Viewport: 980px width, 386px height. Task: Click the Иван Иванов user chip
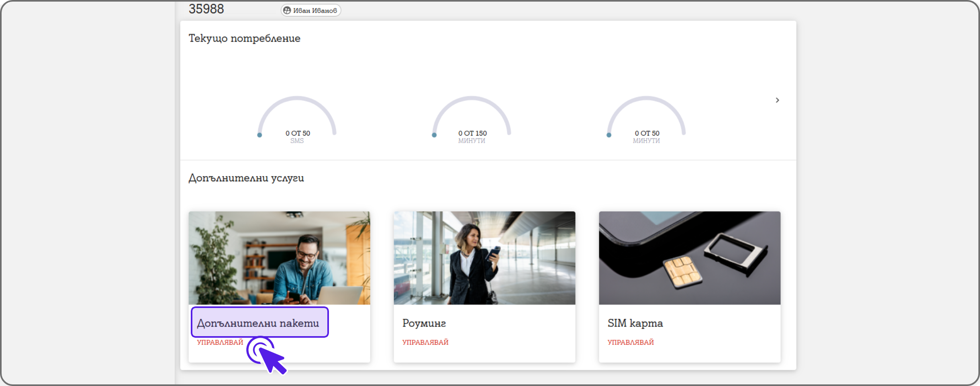coord(311,10)
